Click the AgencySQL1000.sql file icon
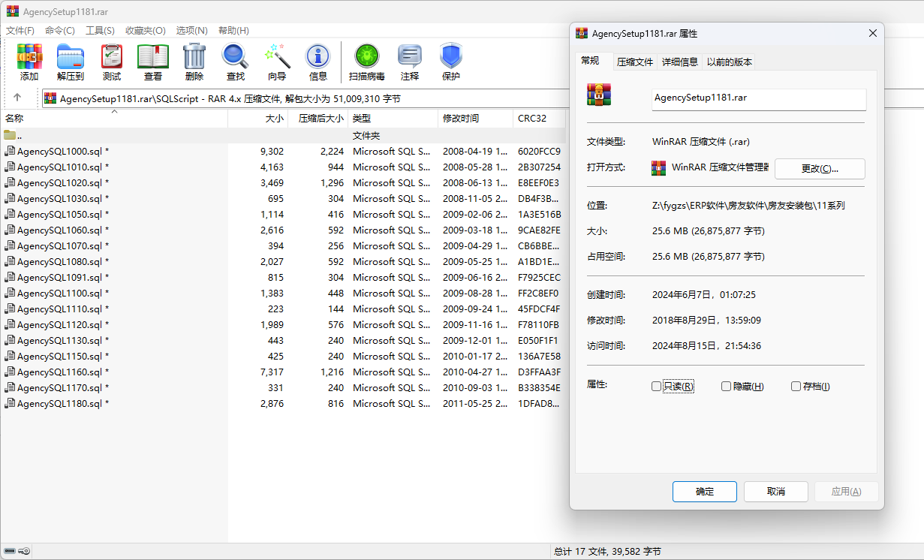The width and height of the screenshot is (924, 560). [10, 151]
